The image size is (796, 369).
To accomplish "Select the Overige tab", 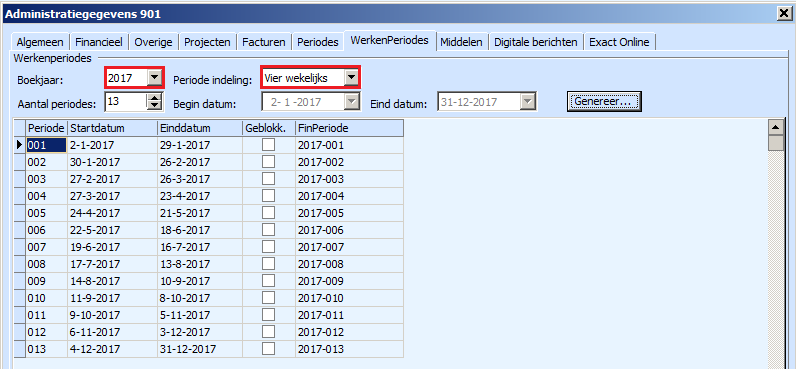I will point(153,42).
